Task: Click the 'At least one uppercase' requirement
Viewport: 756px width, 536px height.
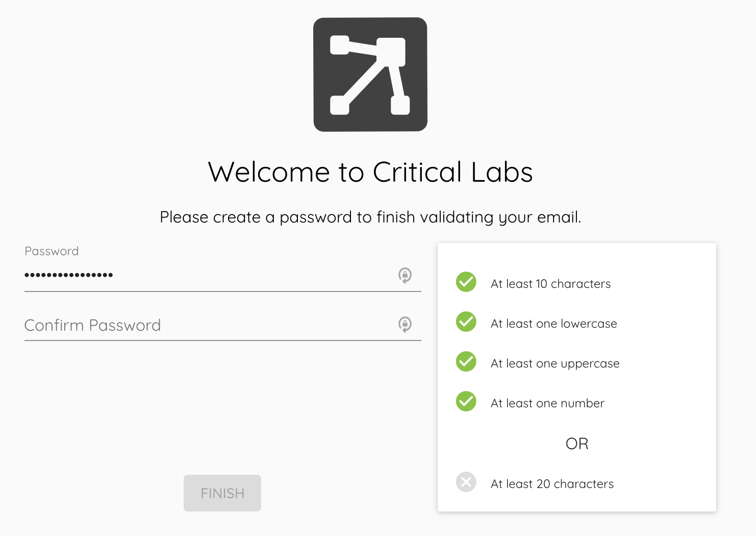Action: click(555, 363)
